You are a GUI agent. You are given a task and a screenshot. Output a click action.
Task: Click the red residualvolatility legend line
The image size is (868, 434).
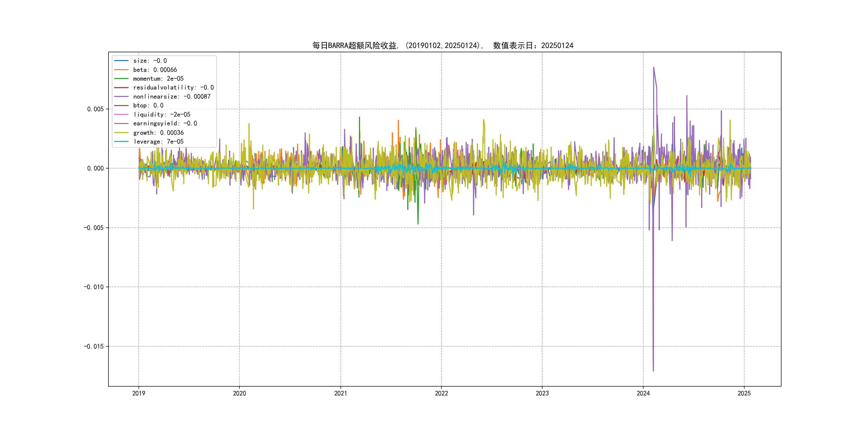121,88
